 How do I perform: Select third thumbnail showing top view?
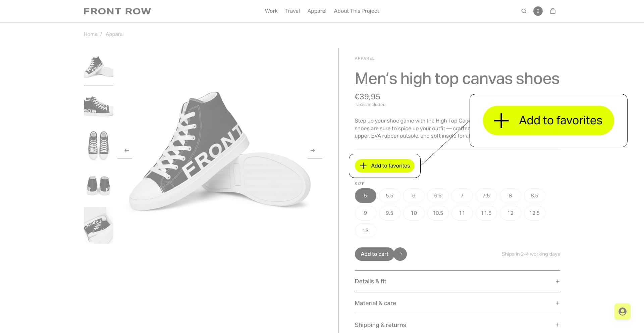(x=99, y=145)
